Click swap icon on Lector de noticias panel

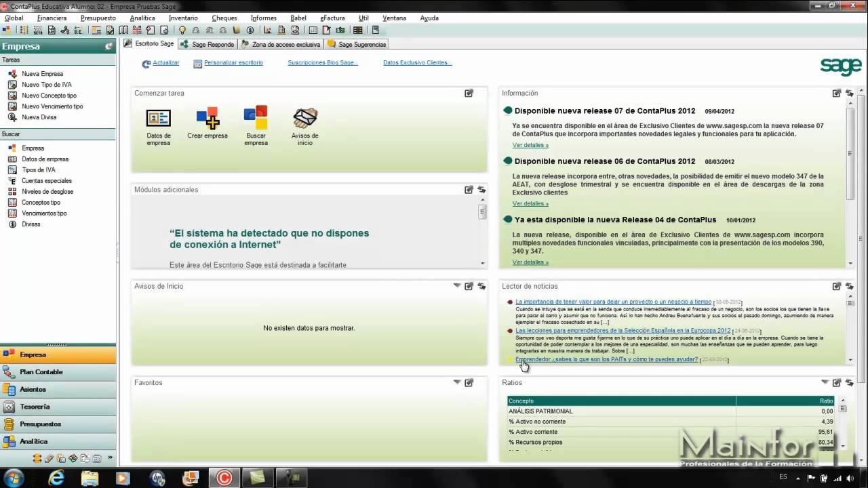coord(850,286)
